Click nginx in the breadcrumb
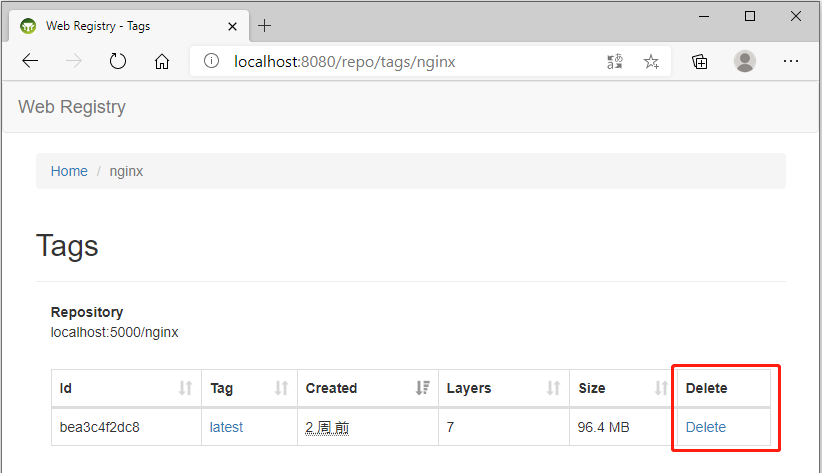 [126, 171]
